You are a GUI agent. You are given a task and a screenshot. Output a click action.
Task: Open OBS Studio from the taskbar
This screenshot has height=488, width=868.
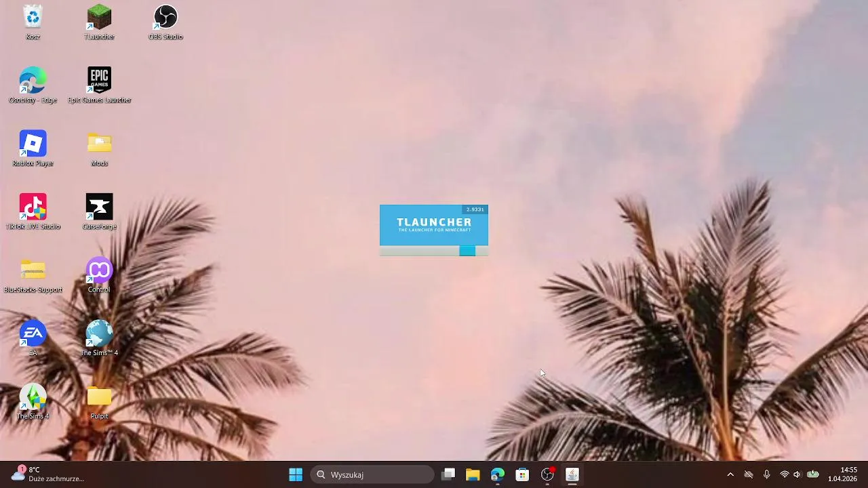coord(547,474)
